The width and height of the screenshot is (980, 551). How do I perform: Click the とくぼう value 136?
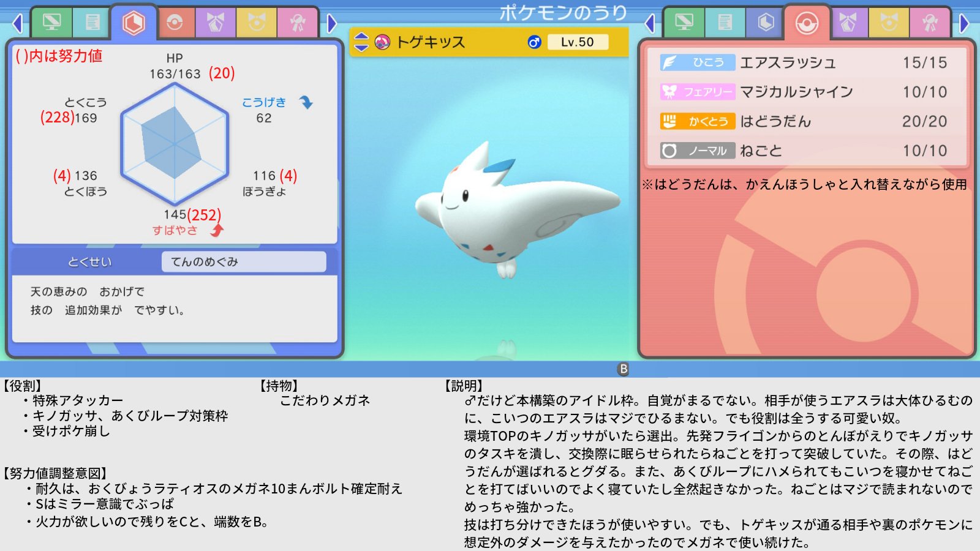(86, 176)
